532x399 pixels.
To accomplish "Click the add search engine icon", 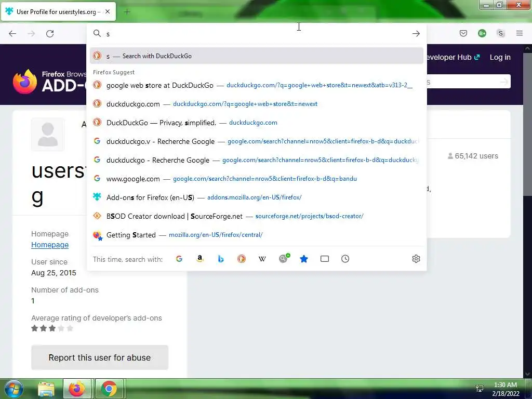I will point(284,258).
